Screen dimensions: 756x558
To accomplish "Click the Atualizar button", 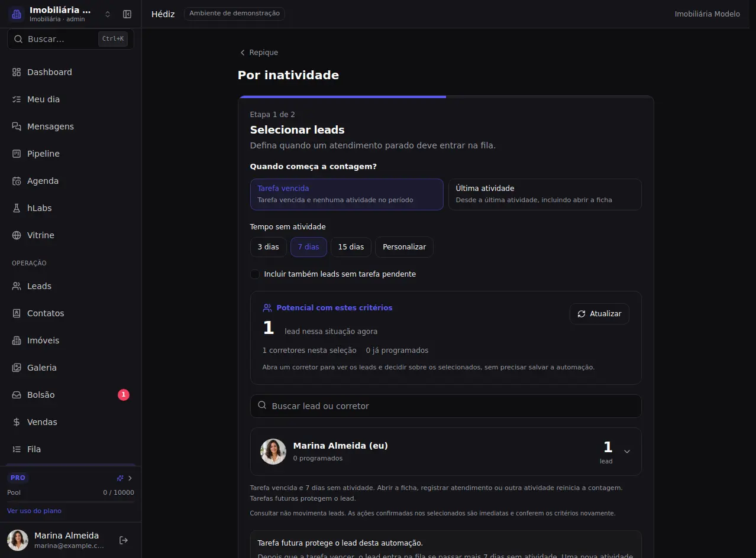I will pyautogui.click(x=599, y=314).
